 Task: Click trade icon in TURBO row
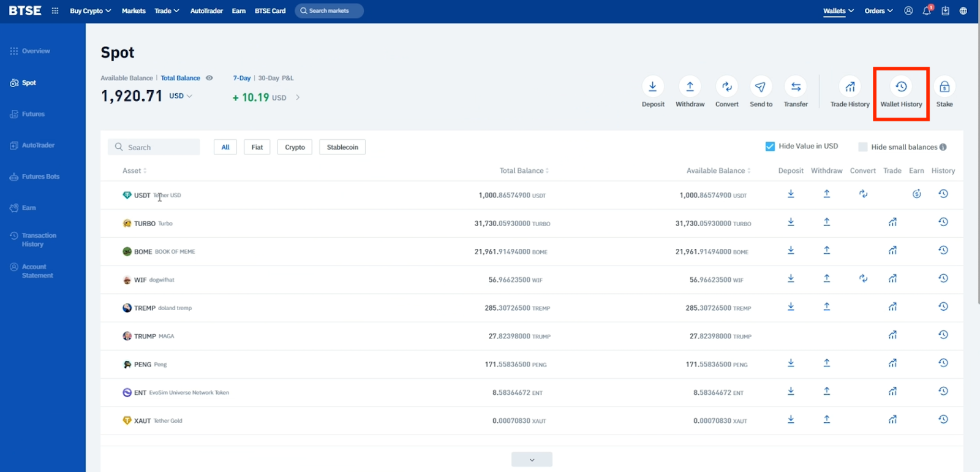click(x=892, y=223)
